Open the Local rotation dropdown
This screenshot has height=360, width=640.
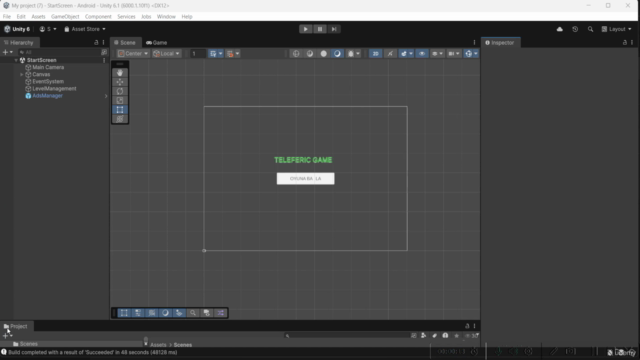166,53
